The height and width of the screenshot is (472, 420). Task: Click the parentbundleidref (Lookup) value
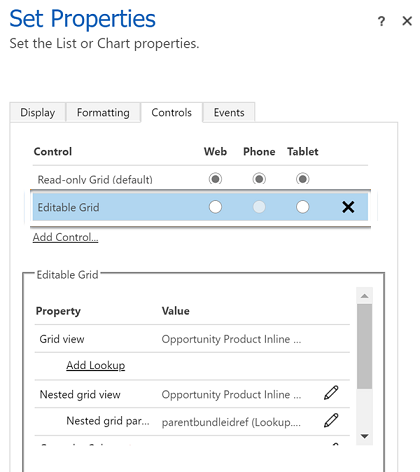tap(231, 422)
